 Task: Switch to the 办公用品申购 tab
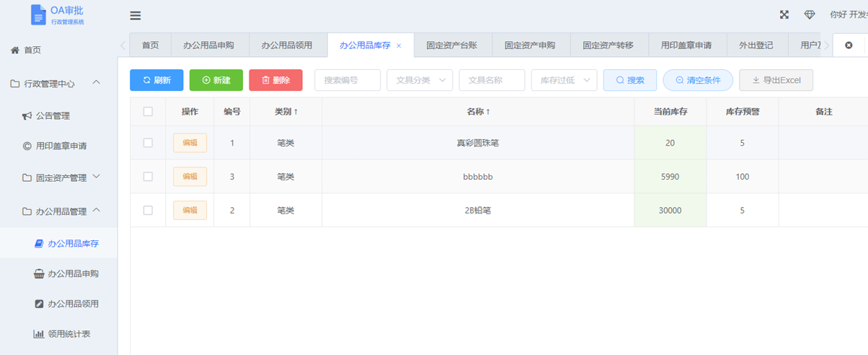point(208,45)
